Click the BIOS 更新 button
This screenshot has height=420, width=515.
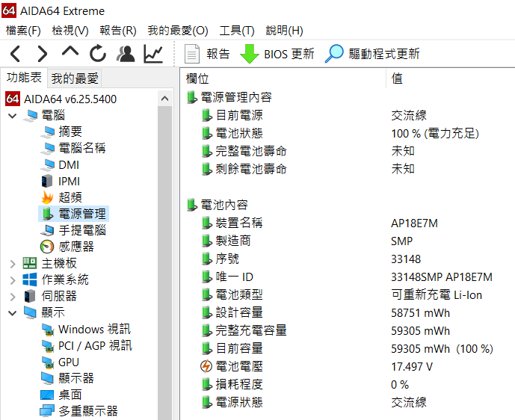click(x=277, y=54)
